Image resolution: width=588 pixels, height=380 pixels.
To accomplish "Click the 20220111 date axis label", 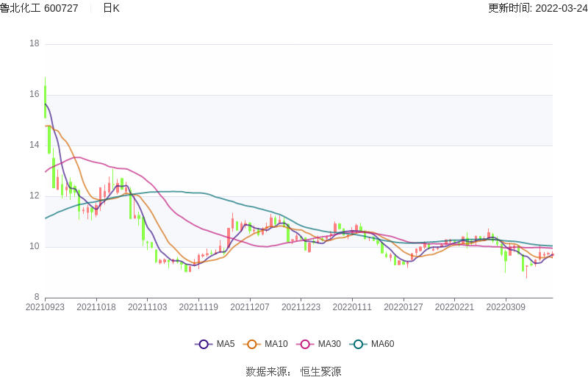I will [352, 307].
